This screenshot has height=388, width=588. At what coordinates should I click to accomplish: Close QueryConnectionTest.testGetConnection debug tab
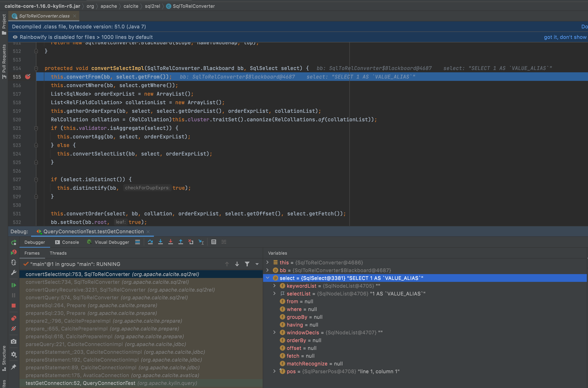click(148, 232)
